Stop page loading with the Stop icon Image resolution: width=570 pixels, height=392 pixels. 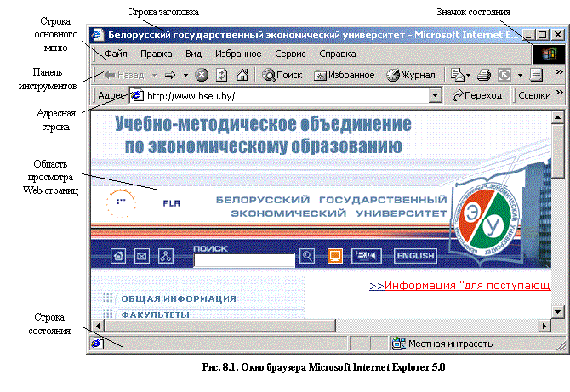click(202, 75)
